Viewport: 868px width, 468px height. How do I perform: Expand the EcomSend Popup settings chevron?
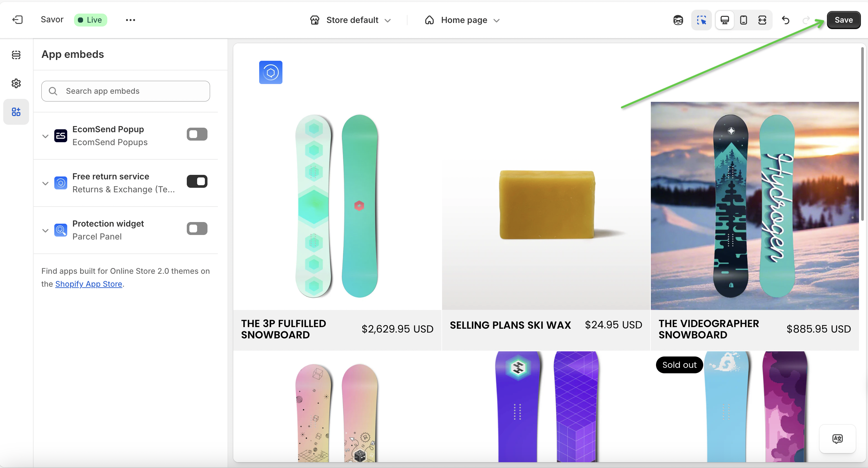click(x=46, y=136)
